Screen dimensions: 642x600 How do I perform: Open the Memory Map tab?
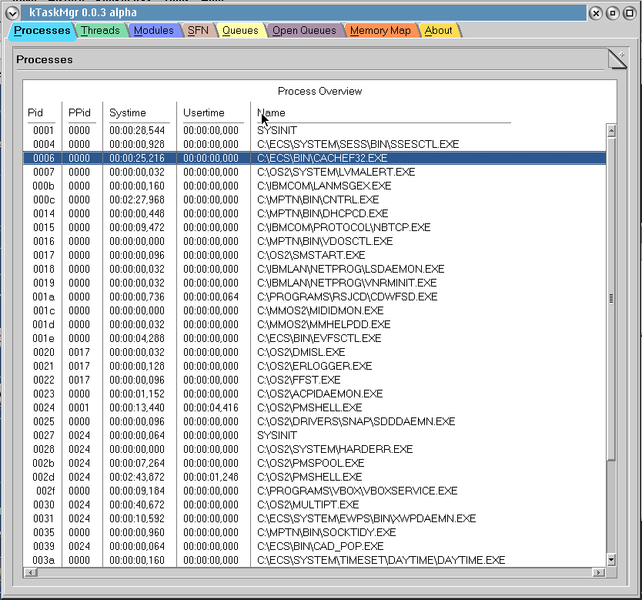pyautogui.click(x=380, y=31)
